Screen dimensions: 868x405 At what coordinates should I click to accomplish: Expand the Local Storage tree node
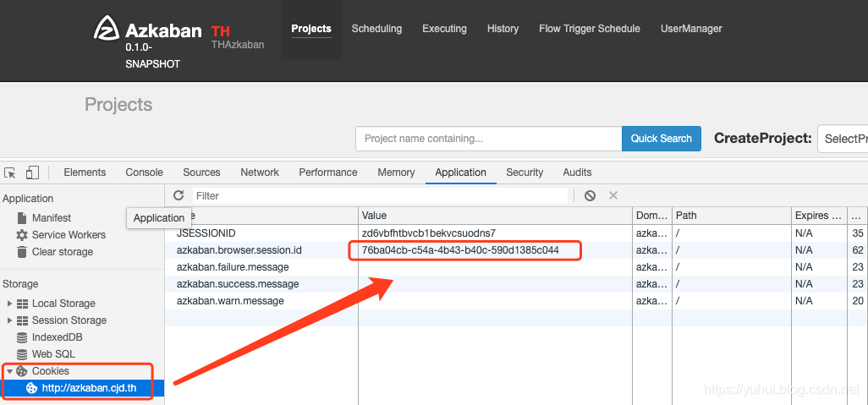(x=8, y=304)
